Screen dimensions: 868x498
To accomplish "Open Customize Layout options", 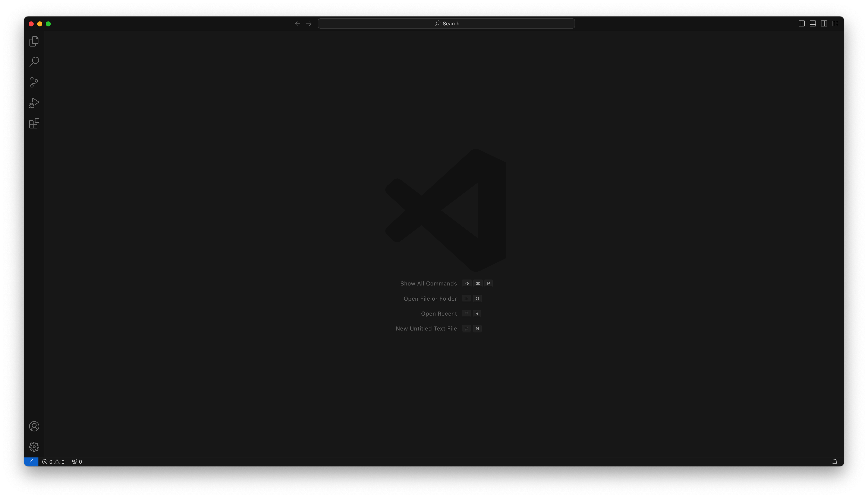I will tap(835, 24).
